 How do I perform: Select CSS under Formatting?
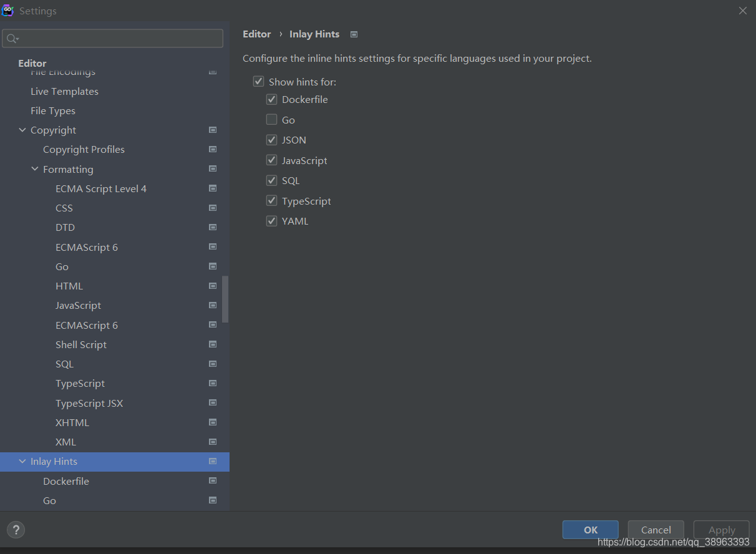pyautogui.click(x=64, y=208)
